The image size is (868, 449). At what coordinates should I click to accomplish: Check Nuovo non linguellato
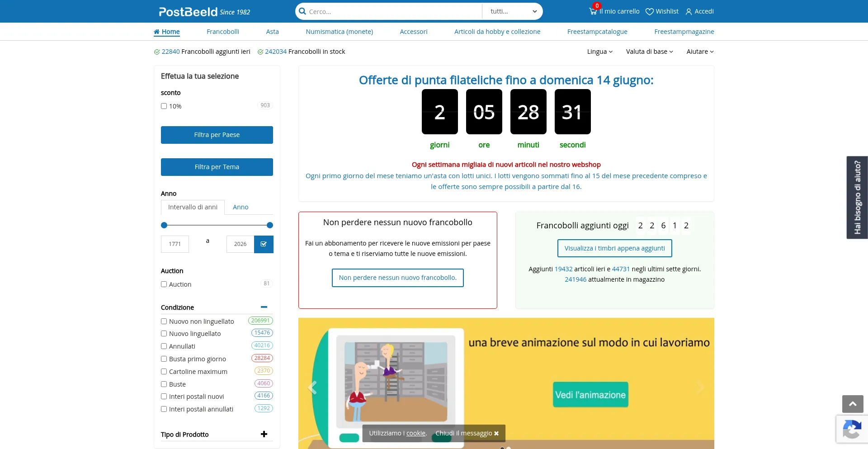point(164,321)
